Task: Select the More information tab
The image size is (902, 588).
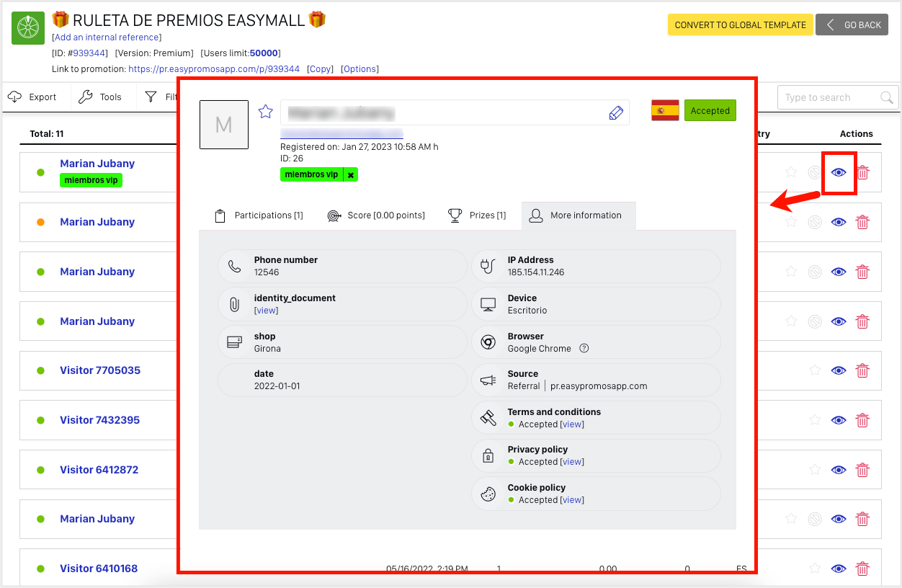Action: click(x=579, y=215)
